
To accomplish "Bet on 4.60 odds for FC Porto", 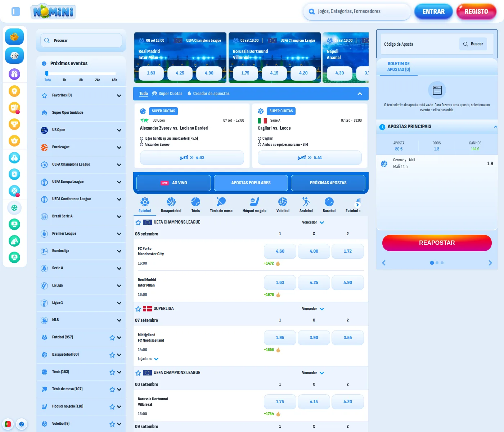I will (x=280, y=251).
